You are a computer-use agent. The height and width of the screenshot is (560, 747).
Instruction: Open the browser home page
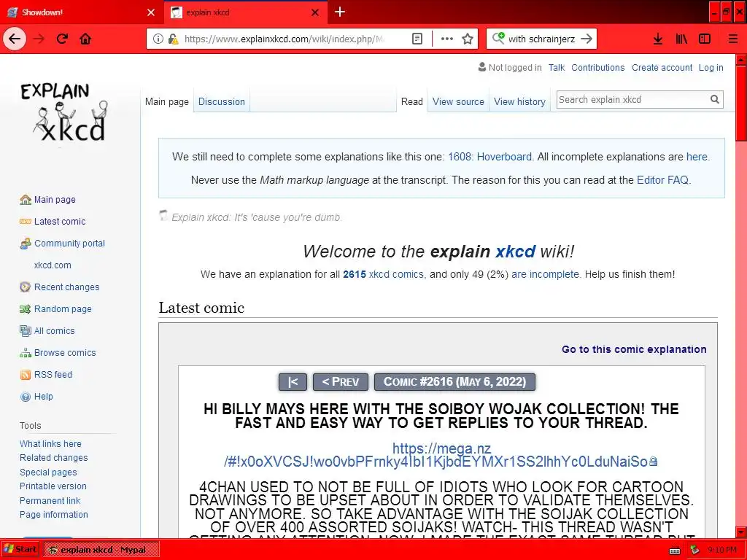86,39
